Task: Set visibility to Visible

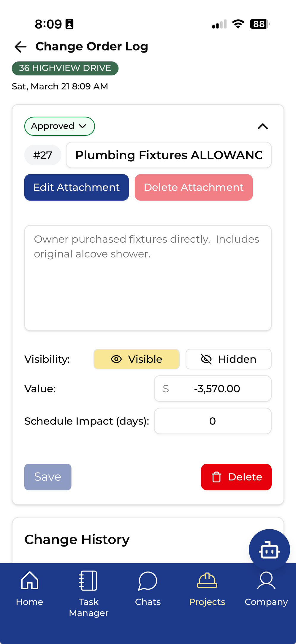Action: tap(137, 359)
